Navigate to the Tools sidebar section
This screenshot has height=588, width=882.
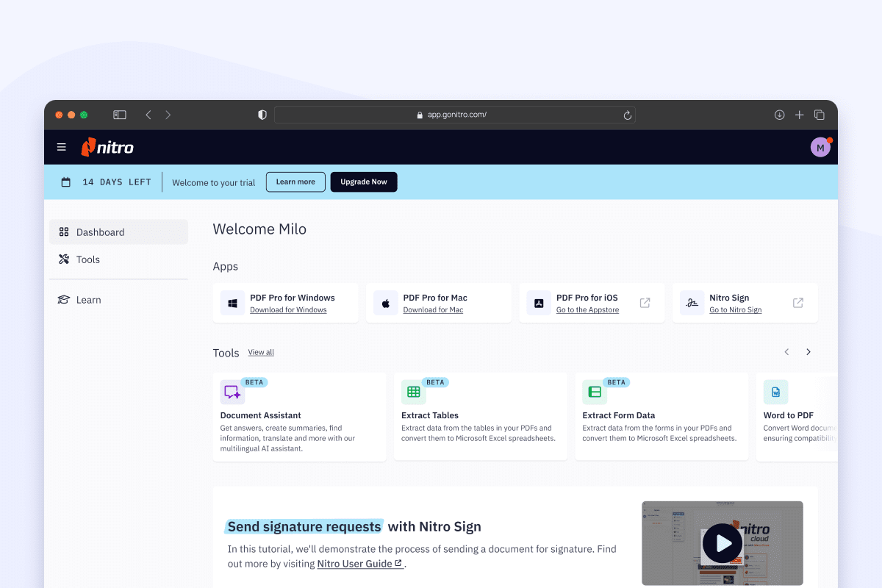tap(88, 259)
